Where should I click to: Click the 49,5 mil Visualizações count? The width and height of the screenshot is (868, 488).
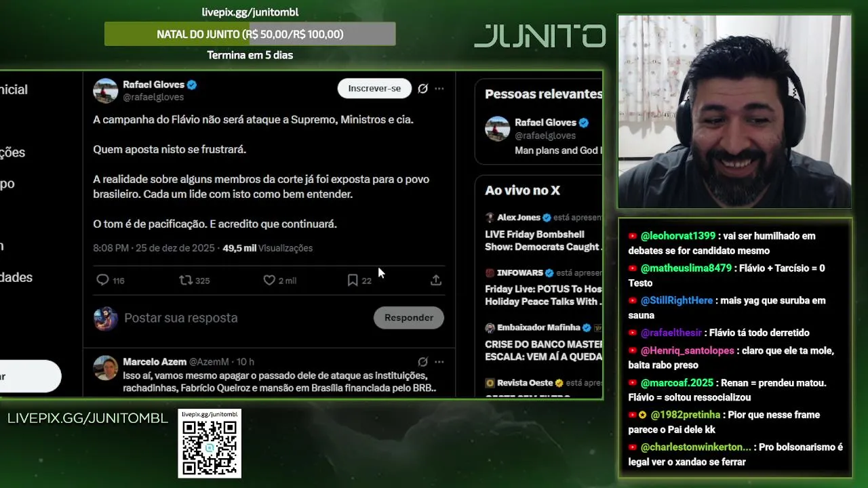267,248
